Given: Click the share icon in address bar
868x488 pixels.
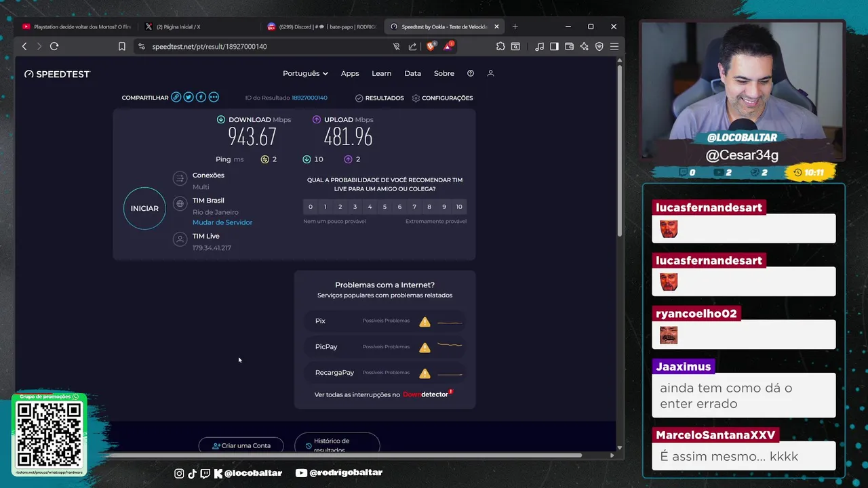Looking at the screenshot, I should (412, 46).
